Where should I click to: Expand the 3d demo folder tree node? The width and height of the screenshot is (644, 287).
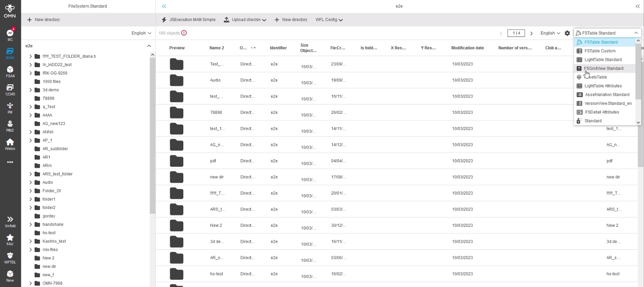pyautogui.click(x=31, y=90)
